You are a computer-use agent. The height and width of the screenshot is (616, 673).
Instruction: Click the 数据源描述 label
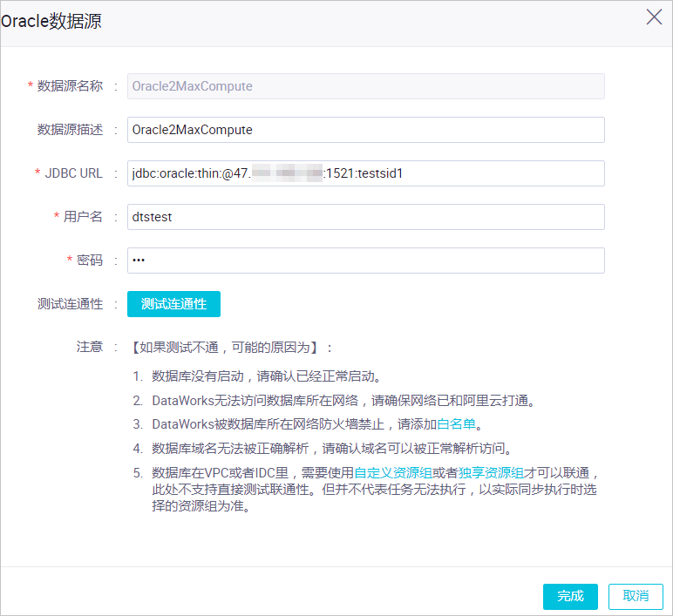coord(70,129)
